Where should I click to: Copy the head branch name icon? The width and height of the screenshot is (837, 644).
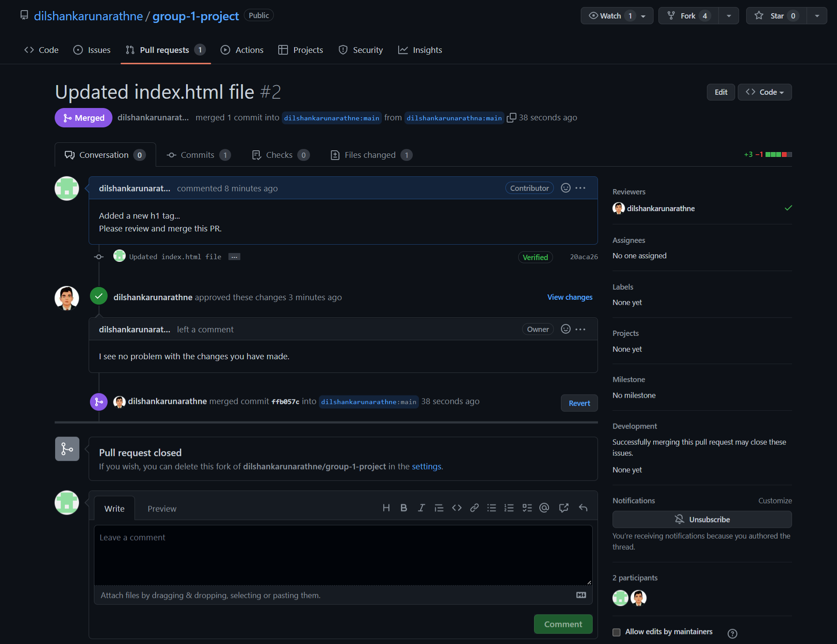pyautogui.click(x=512, y=118)
